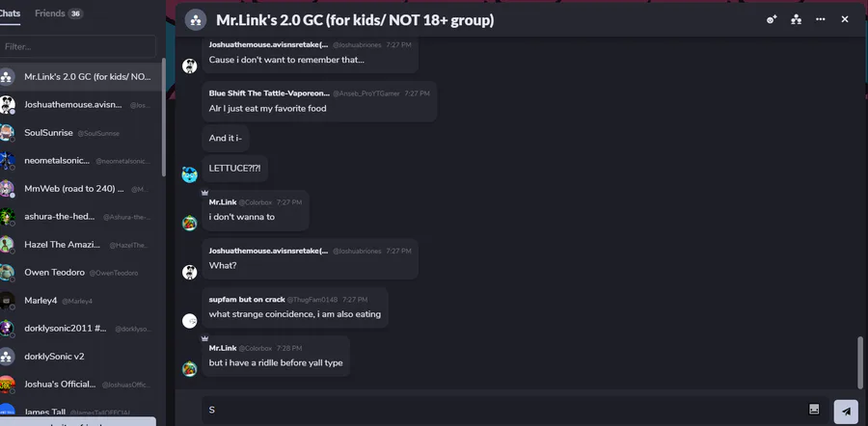868x426 pixels.
Task: Click the group icon beside the chat title
Action: pos(196,19)
